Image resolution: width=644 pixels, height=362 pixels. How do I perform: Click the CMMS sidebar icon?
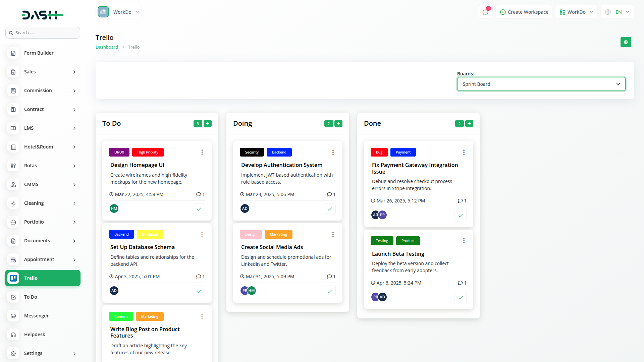[13, 184]
